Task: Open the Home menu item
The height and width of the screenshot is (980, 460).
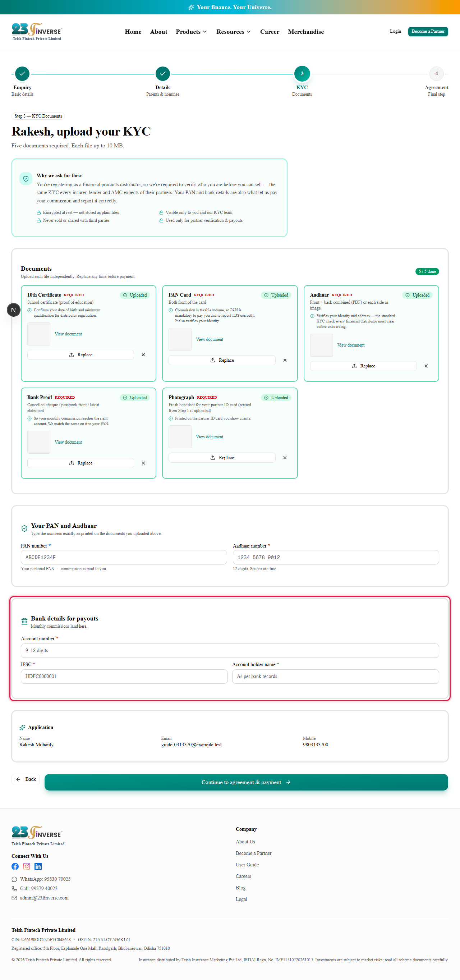Action: [x=133, y=32]
